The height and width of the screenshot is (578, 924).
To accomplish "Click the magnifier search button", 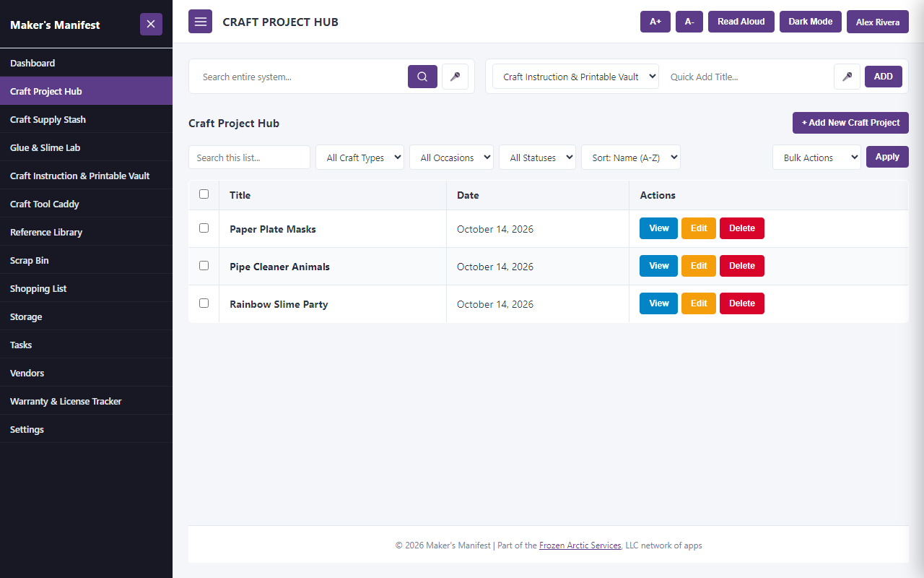I will pyautogui.click(x=422, y=77).
